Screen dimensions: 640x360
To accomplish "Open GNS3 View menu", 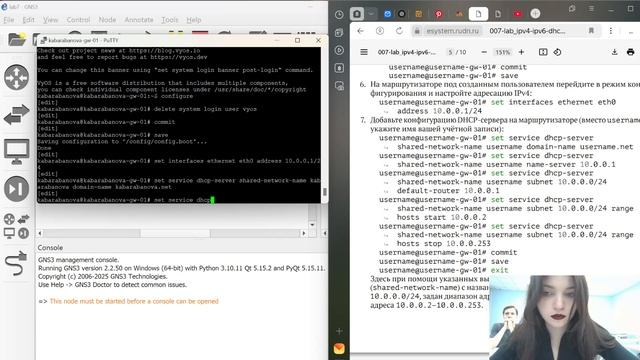I will coord(50,20).
